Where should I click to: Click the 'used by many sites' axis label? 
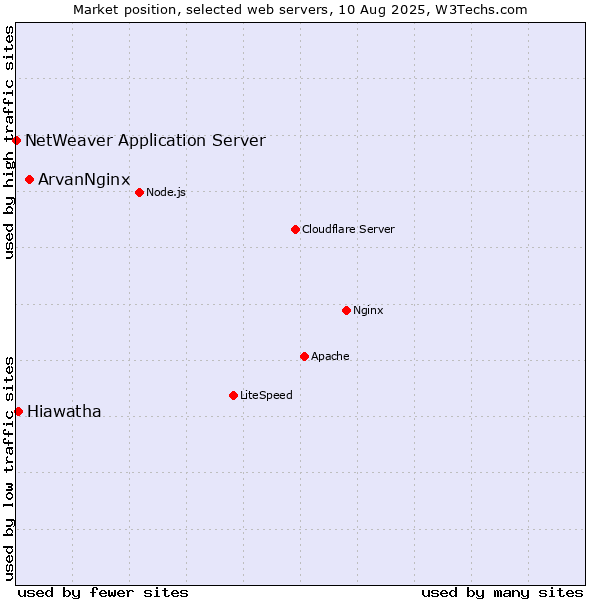502,593
